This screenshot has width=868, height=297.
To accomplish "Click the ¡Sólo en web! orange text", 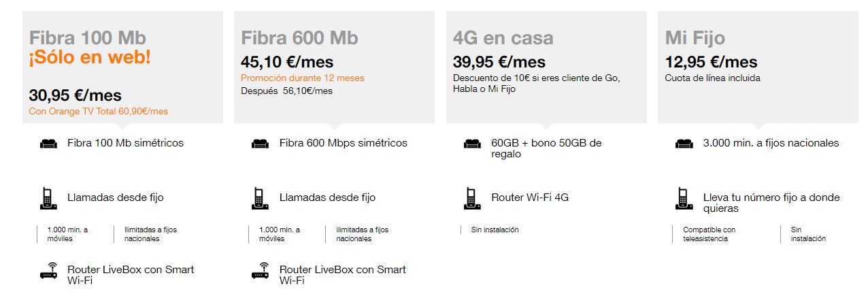I will (x=90, y=58).
